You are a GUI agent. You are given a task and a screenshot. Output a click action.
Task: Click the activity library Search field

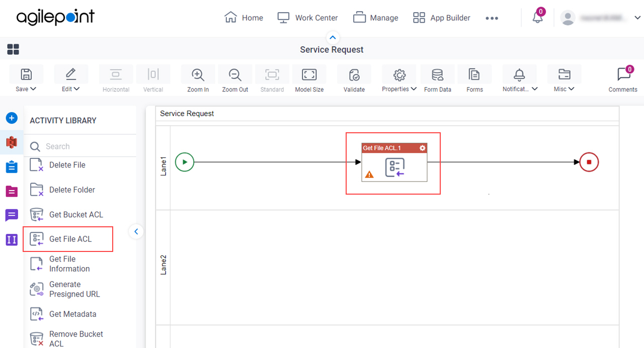coord(80,146)
